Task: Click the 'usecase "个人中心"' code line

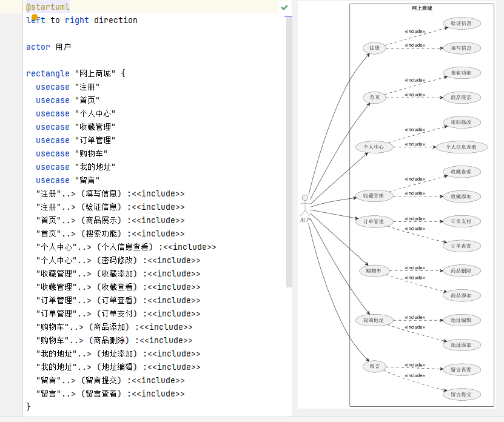Action: click(x=76, y=114)
